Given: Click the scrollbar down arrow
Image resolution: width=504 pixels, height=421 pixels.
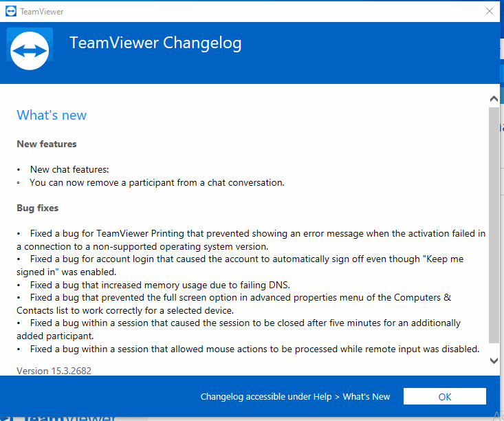Looking at the screenshot, I should [x=494, y=360].
